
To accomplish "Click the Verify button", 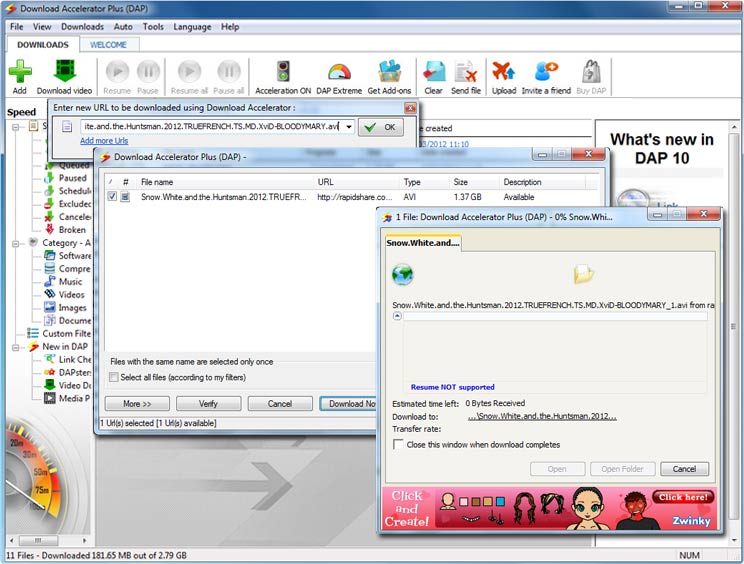I will pyautogui.click(x=208, y=404).
